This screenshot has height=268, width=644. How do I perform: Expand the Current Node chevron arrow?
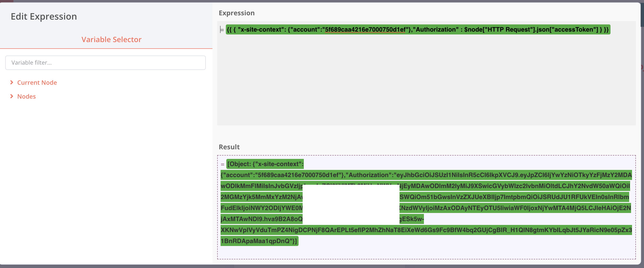(11, 83)
